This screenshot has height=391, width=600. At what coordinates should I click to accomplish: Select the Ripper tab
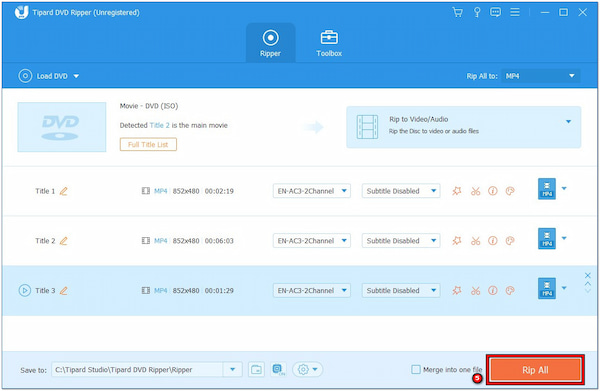271,43
